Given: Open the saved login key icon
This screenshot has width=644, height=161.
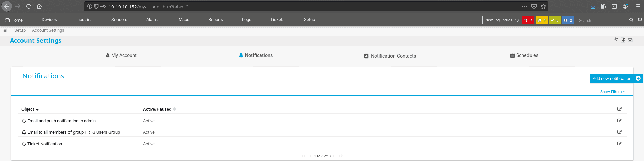Looking at the screenshot, I should (103, 6).
